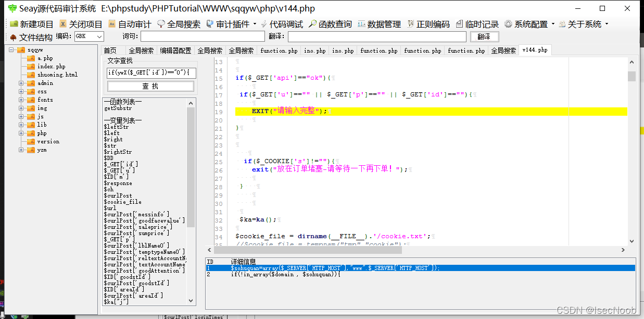Select $url in the variable list

point(110,208)
